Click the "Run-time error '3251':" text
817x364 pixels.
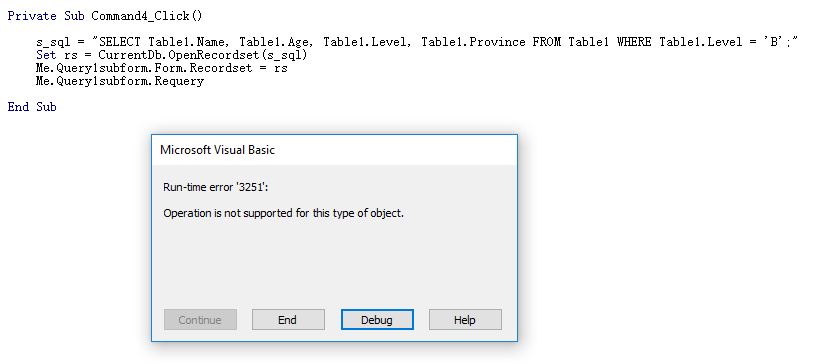pyautogui.click(x=216, y=187)
